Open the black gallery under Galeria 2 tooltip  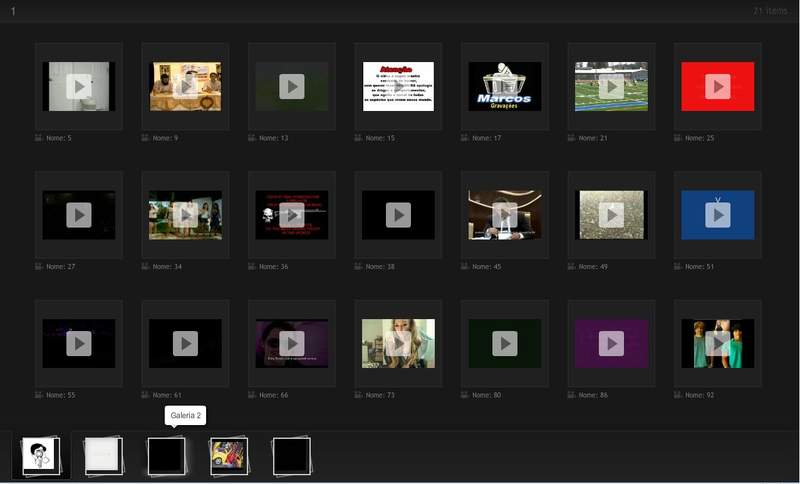pyautogui.click(x=166, y=456)
